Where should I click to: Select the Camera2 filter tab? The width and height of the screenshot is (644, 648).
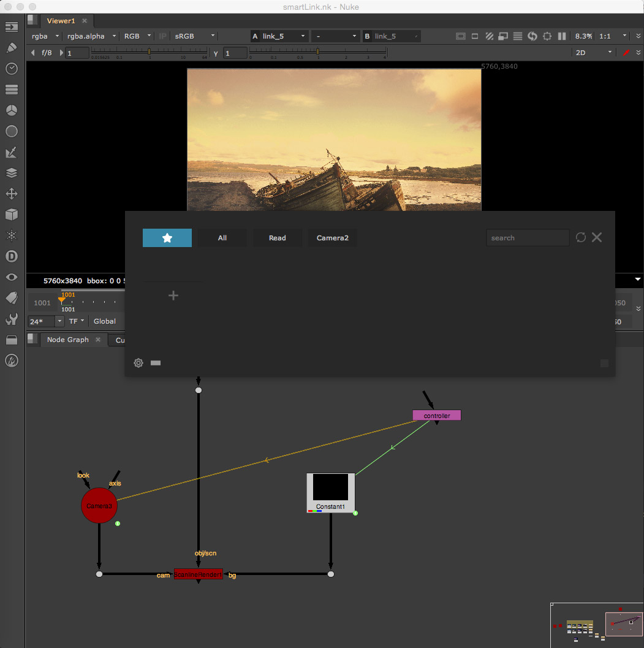[332, 238]
